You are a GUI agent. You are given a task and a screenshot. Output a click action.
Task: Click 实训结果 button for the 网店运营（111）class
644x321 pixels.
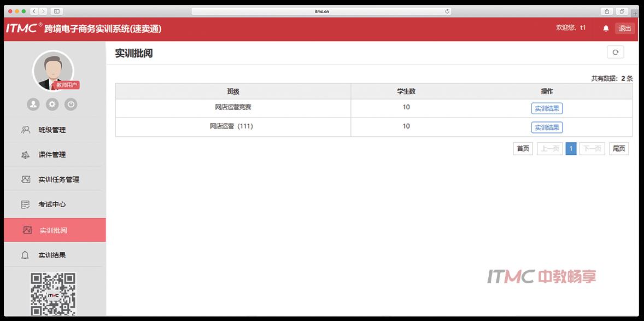tap(547, 127)
